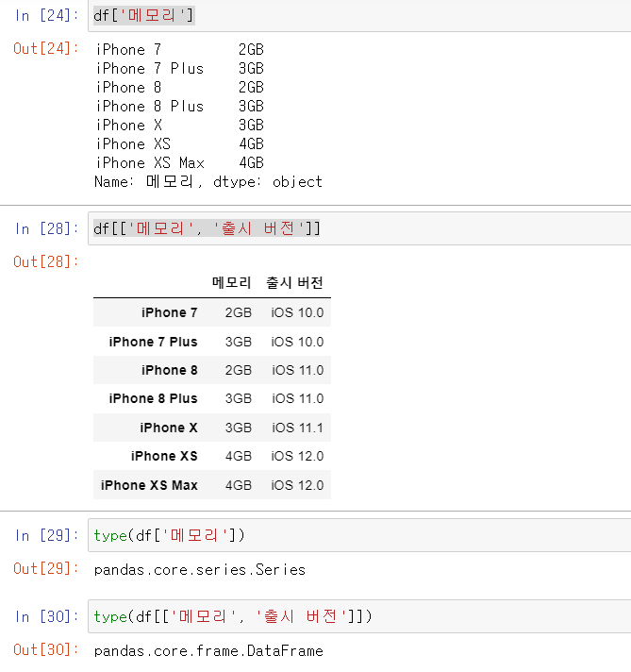Image resolution: width=631 pixels, height=672 pixels.
Task: Click iOS 11.0 in the iPhone 8 Plus row
Action: pos(298,398)
